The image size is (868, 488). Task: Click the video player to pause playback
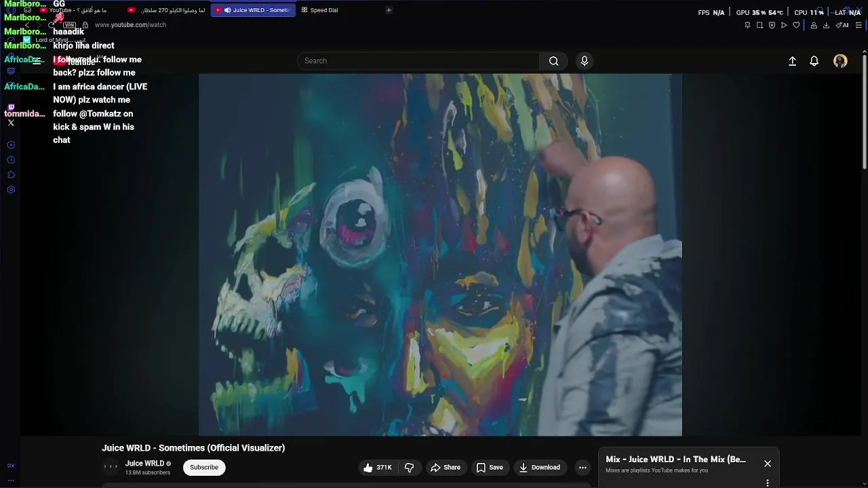[x=440, y=255]
